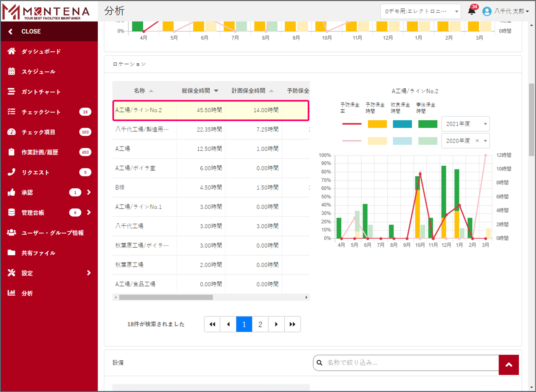This screenshot has height=392, width=536.
Task: Click the Gantt chart bars icon
Action: 11,92
